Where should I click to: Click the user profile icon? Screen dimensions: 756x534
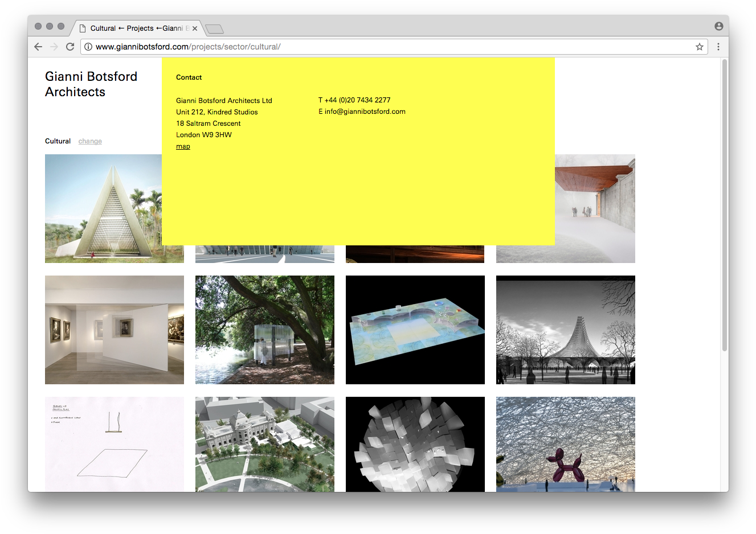point(718,26)
